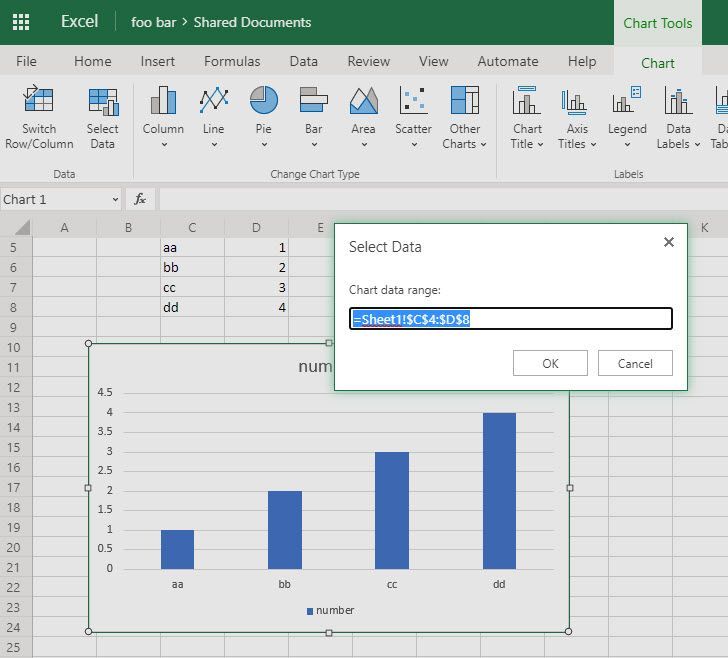Screen dimensions: 728x658
Task: Switch to the Data tab
Action: click(x=303, y=61)
